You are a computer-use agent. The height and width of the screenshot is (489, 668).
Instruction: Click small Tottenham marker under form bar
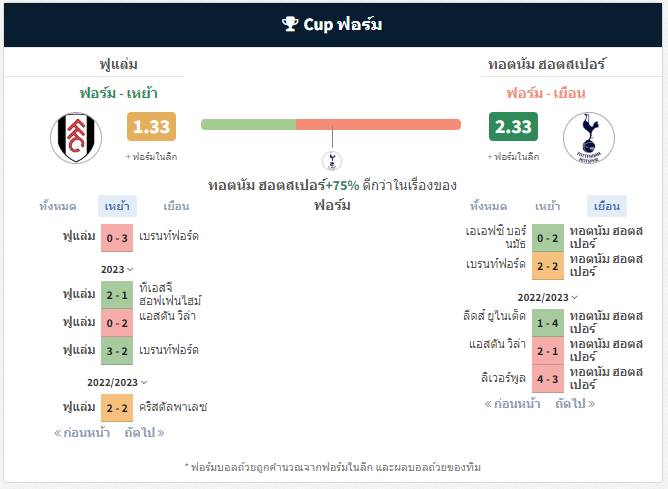coord(332,161)
